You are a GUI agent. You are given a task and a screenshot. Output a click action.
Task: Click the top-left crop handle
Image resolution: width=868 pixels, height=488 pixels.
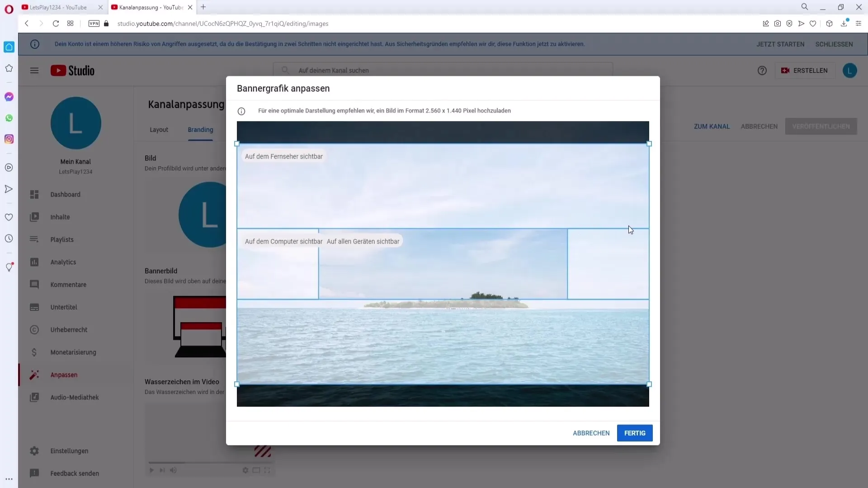237,144
